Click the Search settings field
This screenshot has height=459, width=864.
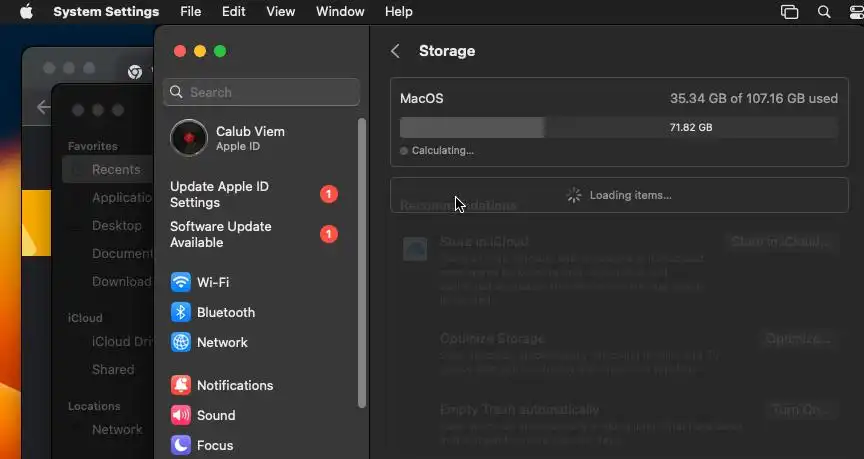[x=262, y=92]
